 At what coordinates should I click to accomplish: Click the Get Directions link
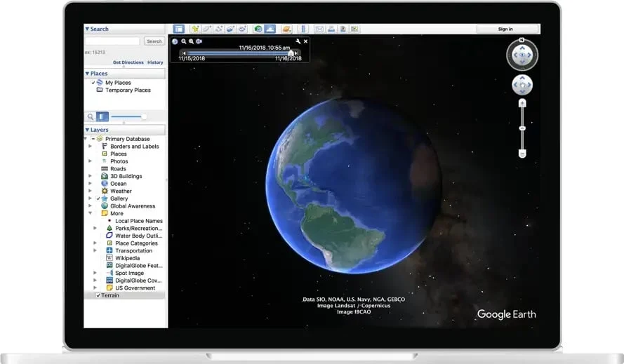(x=128, y=62)
